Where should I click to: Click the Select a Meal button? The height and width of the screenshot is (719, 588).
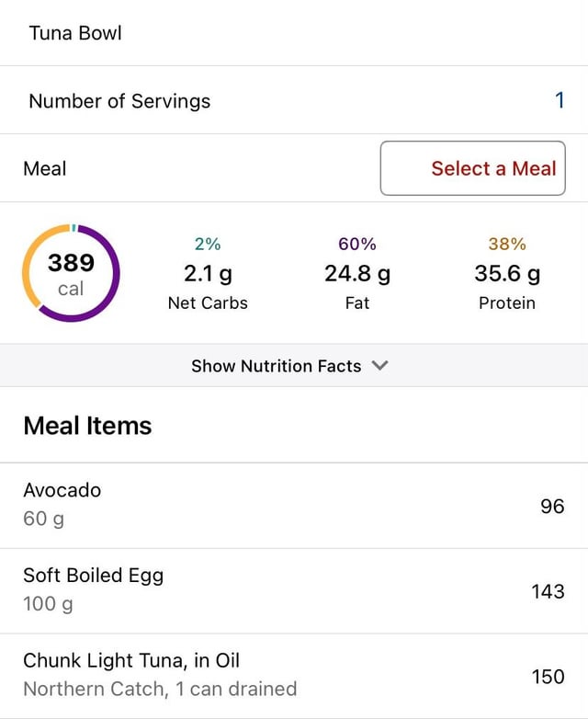click(472, 168)
